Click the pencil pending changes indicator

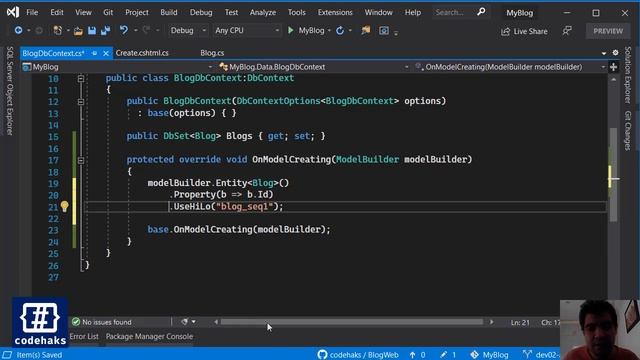coord(448,355)
